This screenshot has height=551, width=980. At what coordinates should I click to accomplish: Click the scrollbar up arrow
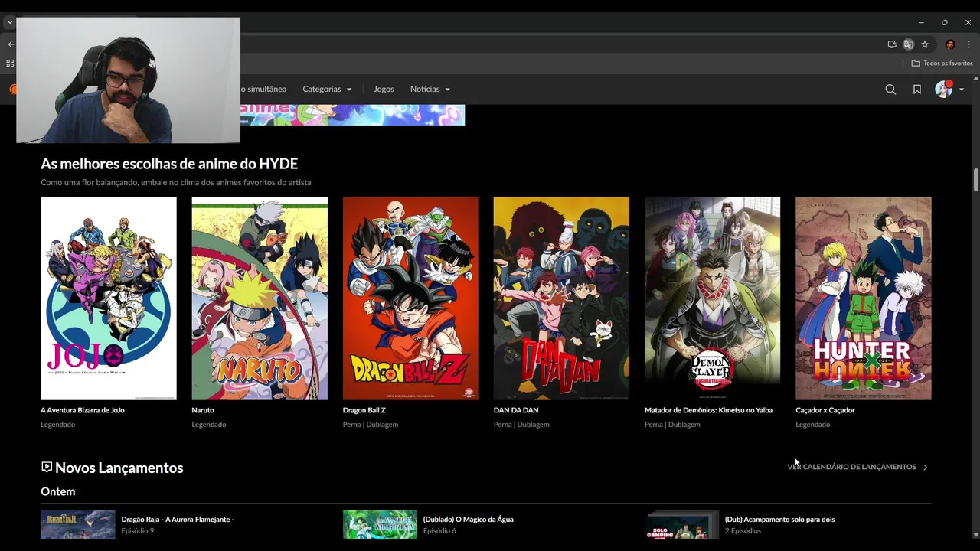(976, 79)
